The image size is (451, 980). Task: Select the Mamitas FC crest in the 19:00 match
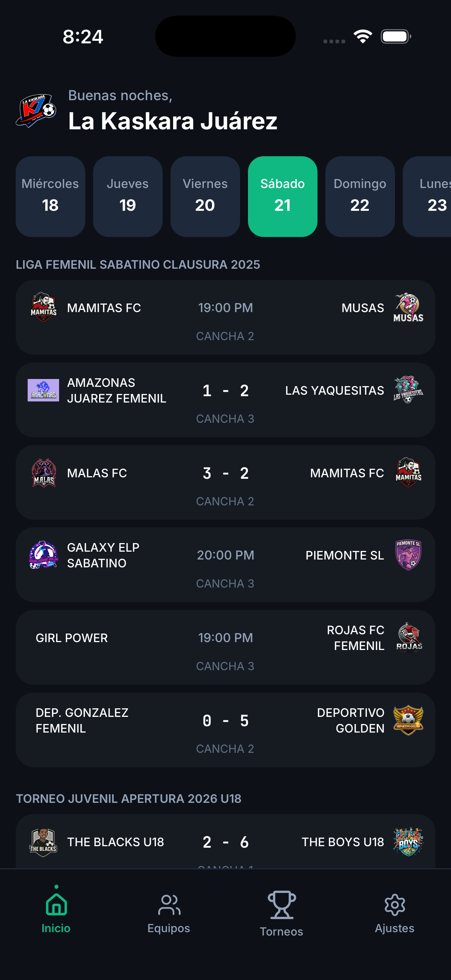43,307
